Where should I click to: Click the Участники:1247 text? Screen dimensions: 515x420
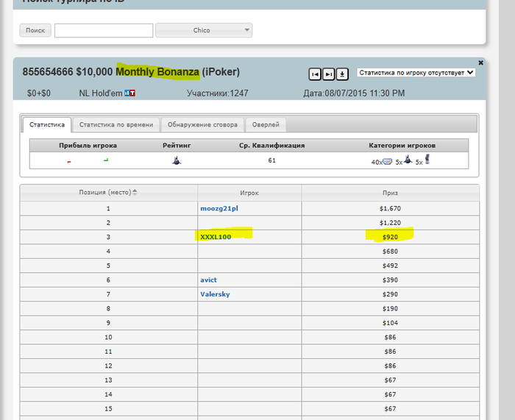(218, 93)
